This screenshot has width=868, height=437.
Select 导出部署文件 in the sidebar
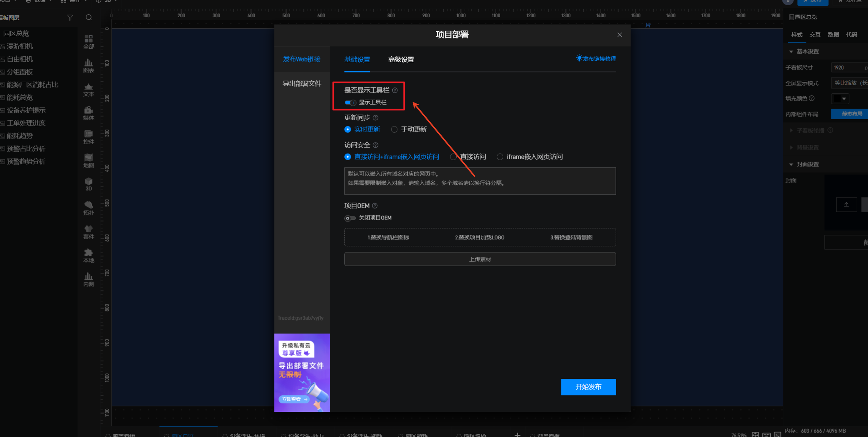tap(302, 84)
